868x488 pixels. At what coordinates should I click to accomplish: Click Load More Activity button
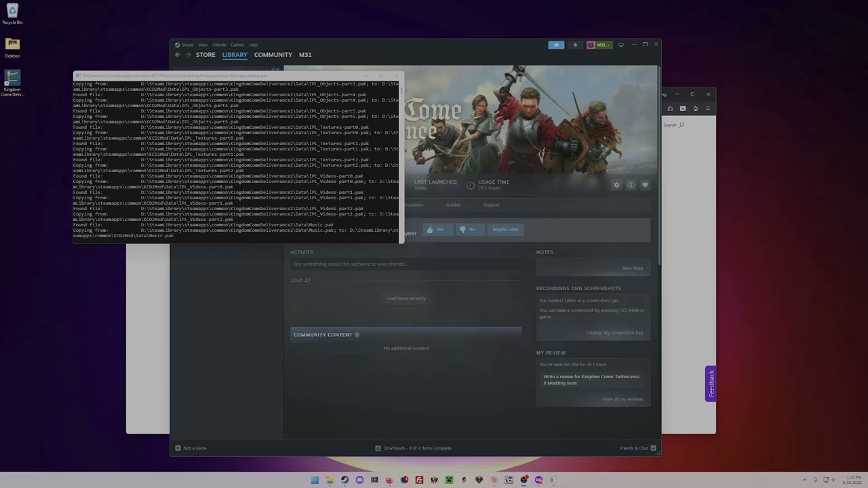click(x=406, y=298)
